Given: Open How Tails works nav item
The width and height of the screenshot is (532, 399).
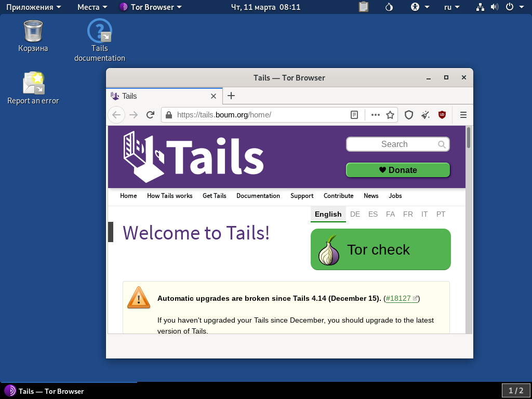Looking at the screenshot, I should 170,196.
